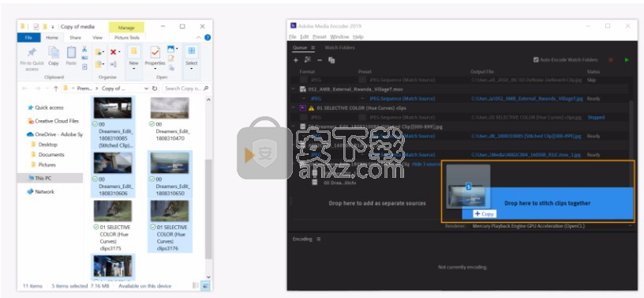This screenshot has width=644, height=298.
Task: Collapse the 052_AMB_External_Rwanda_Village7.mov queue item
Action: tap(294, 89)
